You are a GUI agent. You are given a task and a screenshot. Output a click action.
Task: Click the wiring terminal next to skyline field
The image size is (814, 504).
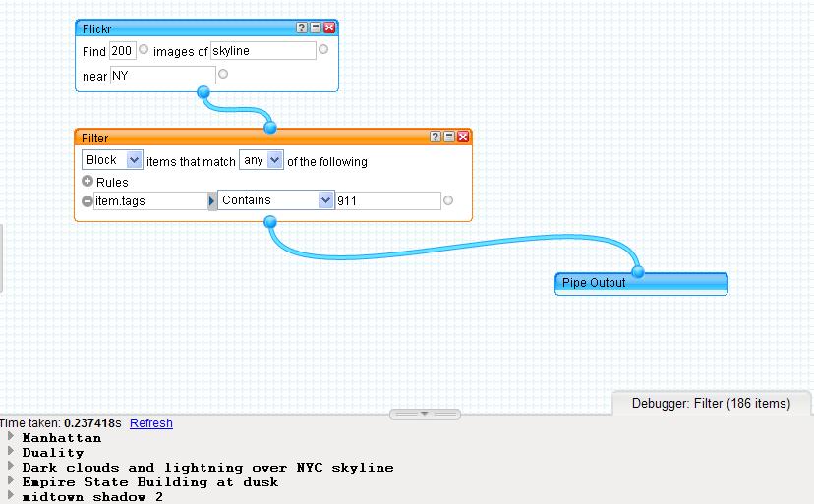click(x=323, y=49)
